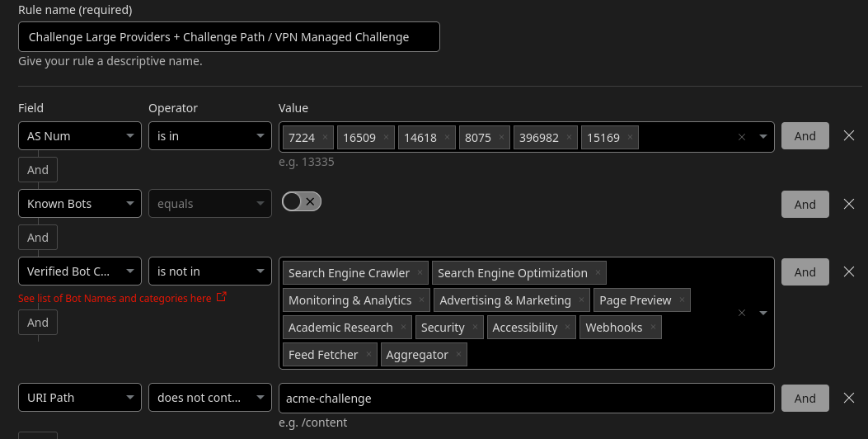The image size is (868, 439).
Task: Open the 'is not in' operator dropdown
Action: pyautogui.click(x=210, y=271)
